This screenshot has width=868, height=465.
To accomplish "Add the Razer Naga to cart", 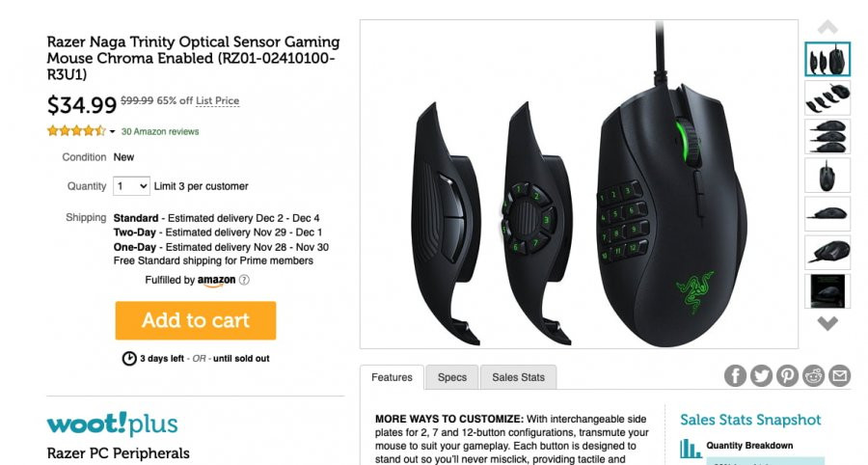I will click(196, 320).
